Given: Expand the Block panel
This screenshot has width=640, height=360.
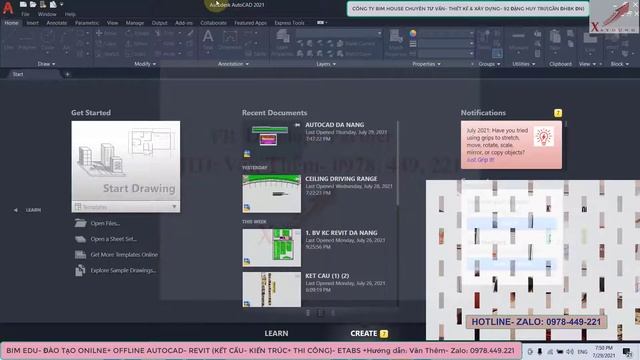Looking at the screenshot, I should click(620, 64).
